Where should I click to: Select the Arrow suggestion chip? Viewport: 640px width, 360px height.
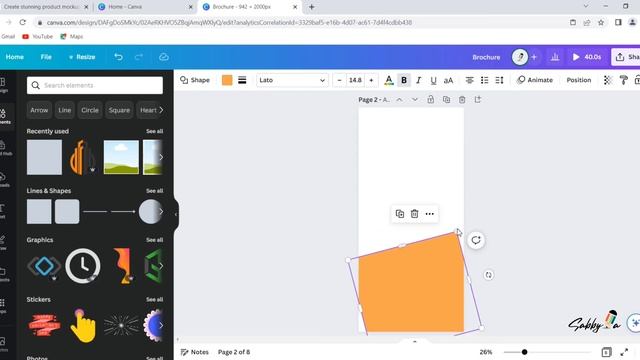click(39, 110)
